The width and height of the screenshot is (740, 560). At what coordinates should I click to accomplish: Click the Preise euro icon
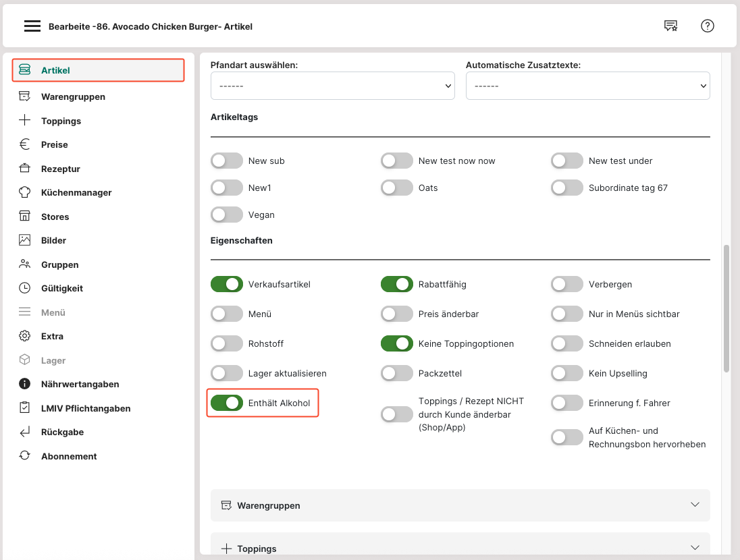coord(25,144)
